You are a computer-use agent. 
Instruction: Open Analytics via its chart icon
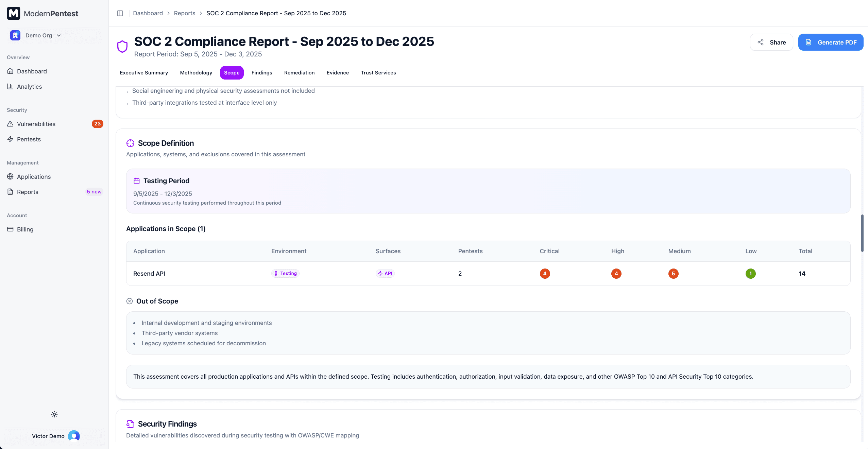point(10,86)
